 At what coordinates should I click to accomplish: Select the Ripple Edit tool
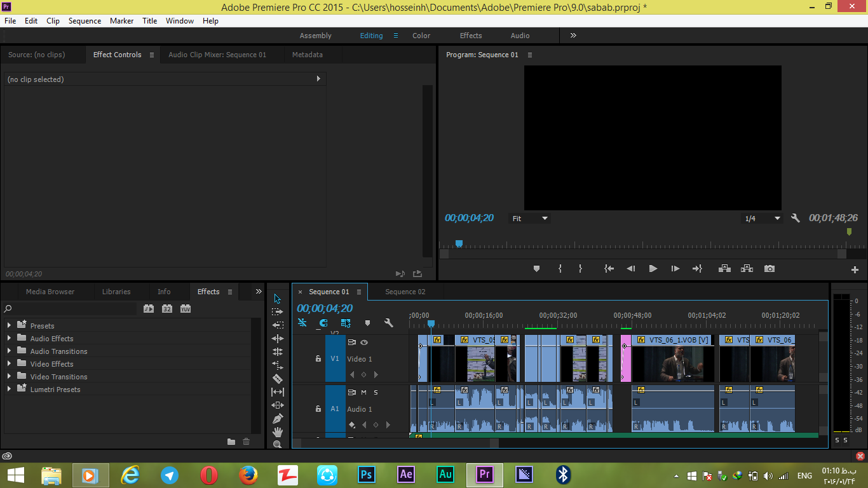277,339
